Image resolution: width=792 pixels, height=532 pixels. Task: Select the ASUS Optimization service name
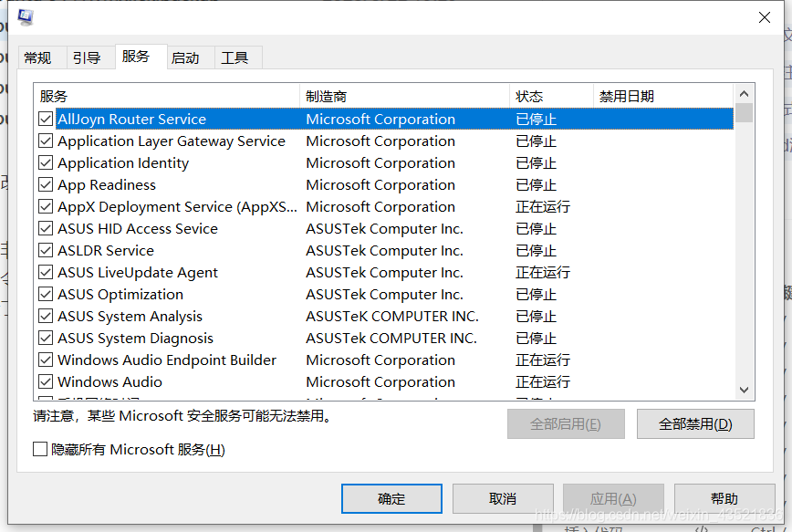tap(120, 294)
